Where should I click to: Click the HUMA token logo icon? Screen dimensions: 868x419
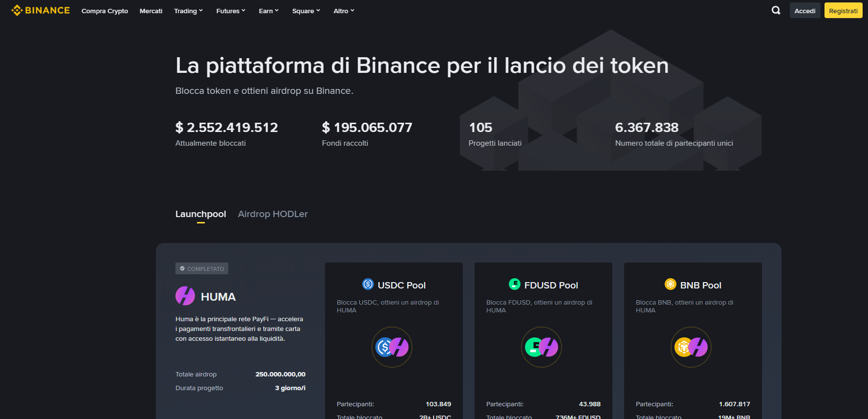pos(185,296)
